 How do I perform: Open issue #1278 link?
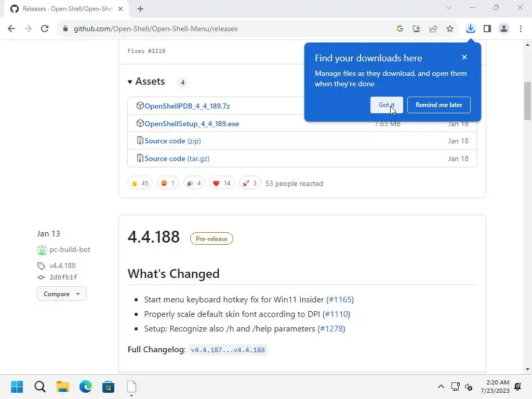pos(331,329)
